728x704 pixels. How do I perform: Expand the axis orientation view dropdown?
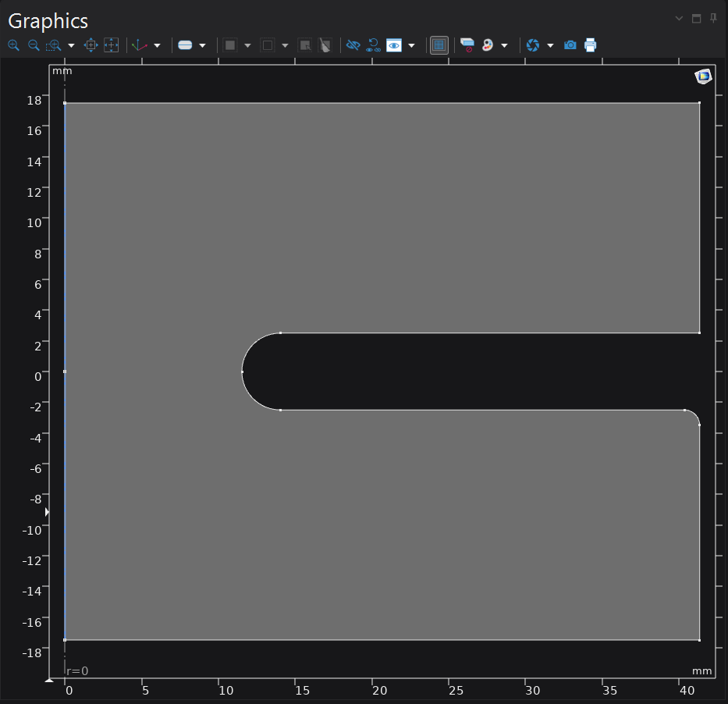pyautogui.click(x=157, y=45)
